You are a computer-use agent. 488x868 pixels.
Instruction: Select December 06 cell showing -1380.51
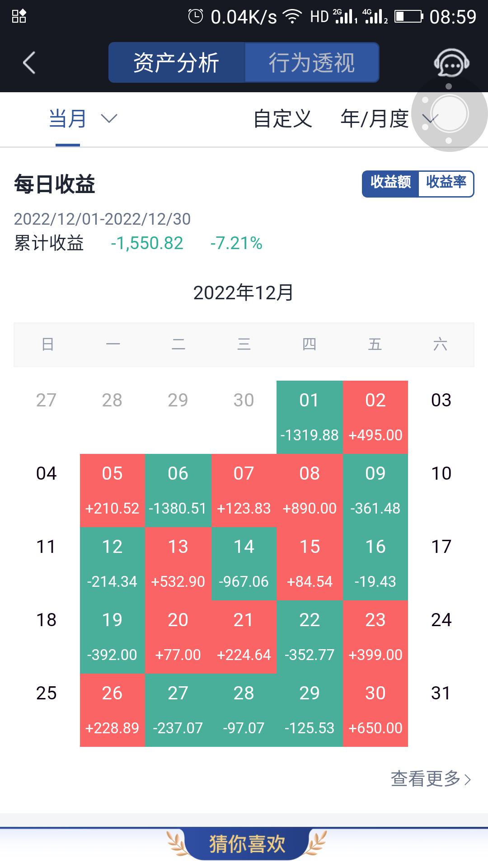[x=178, y=490]
